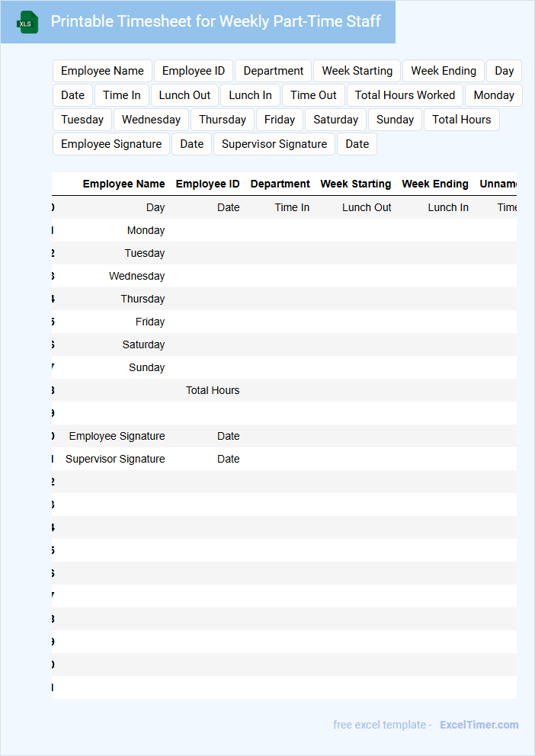This screenshot has width=535, height=756.
Task: Click the Thursday row cell in table
Action: tap(143, 299)
